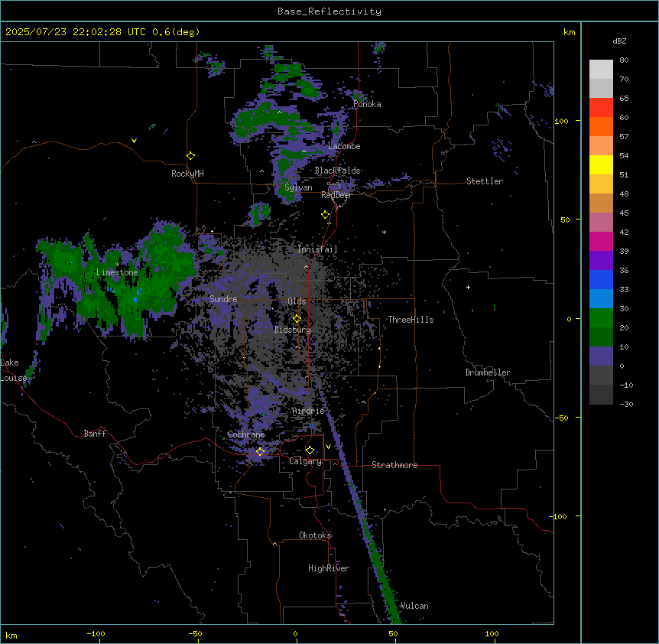This screenshot has height=644, width=659.
Task: Click the -50 km tick on the bottom axis
Action: pyautogui.click(x=195, y=633)
